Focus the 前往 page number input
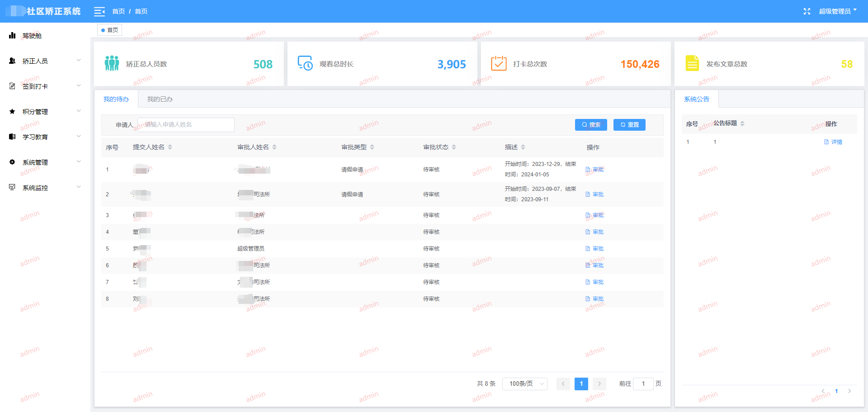Screen dimensions: 868x412 click(643, 384)
